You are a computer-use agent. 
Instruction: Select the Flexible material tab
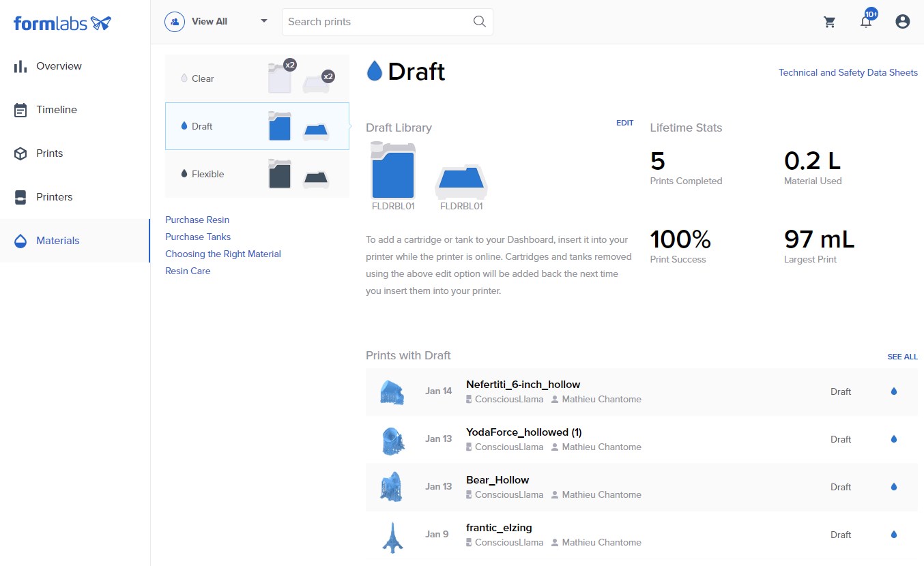pos(257,174)
